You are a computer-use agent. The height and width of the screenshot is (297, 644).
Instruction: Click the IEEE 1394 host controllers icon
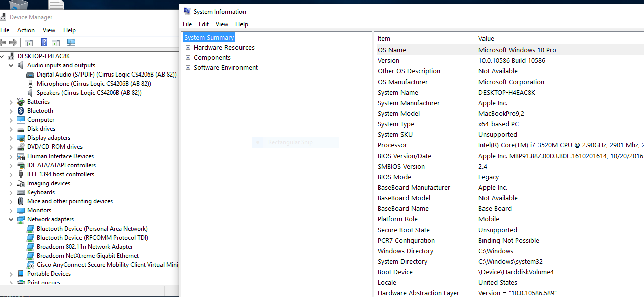21,174
